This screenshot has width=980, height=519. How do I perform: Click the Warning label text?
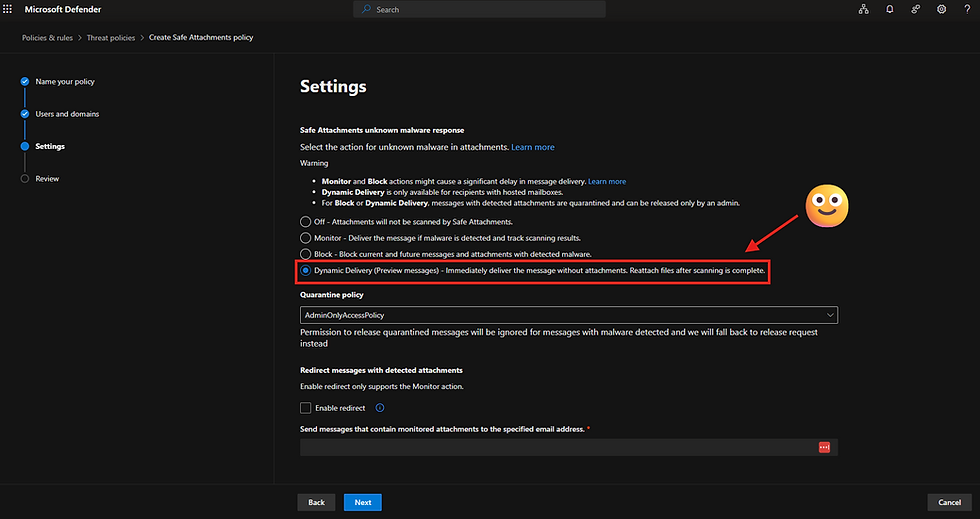pyautogui.click(x=314, y=163)
